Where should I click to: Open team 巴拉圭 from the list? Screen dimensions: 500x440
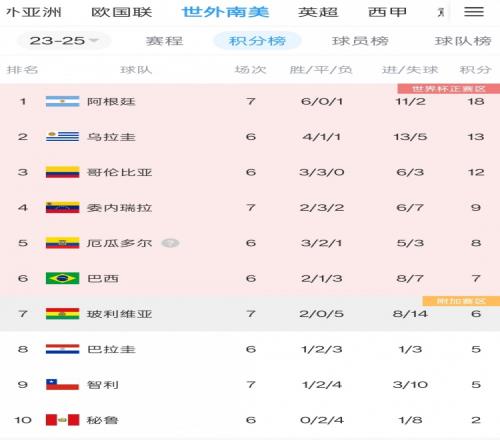(x=111, y=349)
